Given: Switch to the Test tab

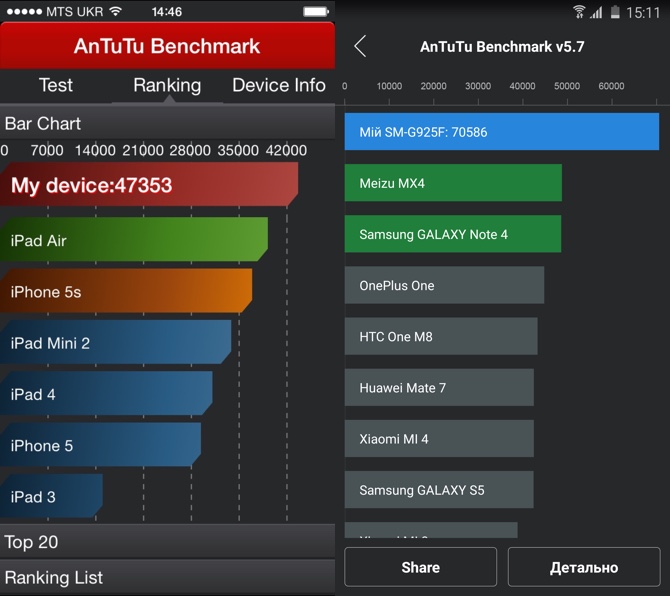Looking at the screenshot, I should (56, 85).
